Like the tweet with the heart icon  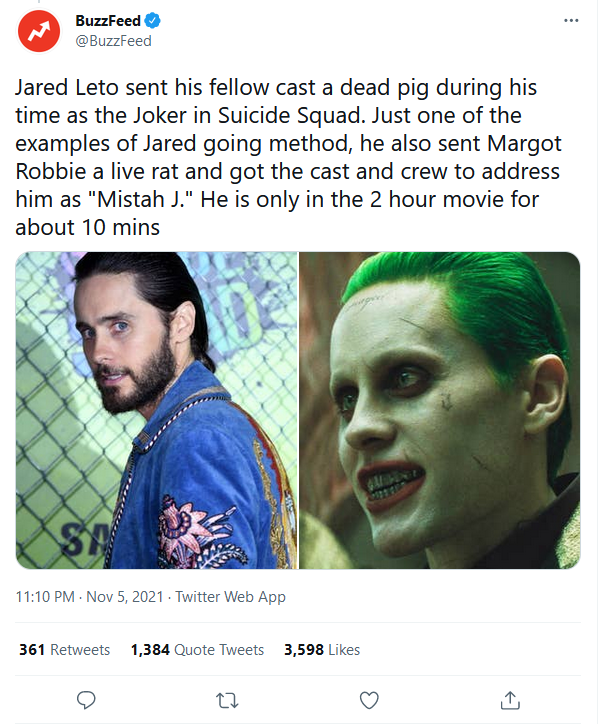(369, 700)
